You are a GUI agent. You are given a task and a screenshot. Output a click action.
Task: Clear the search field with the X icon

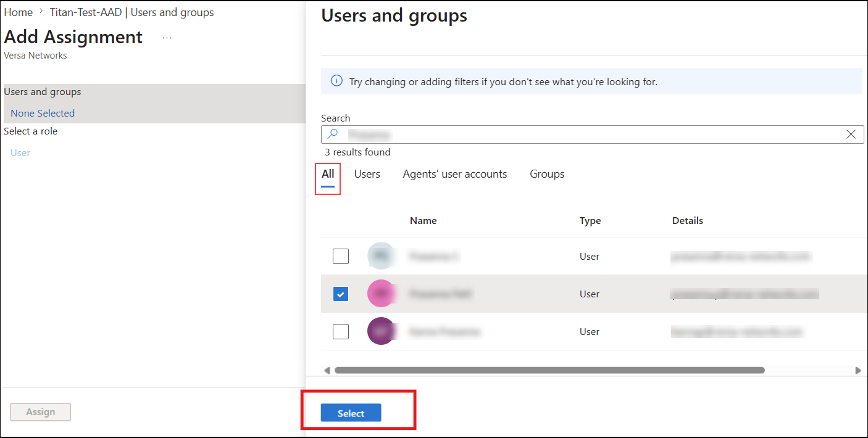(x=851, y=134)
